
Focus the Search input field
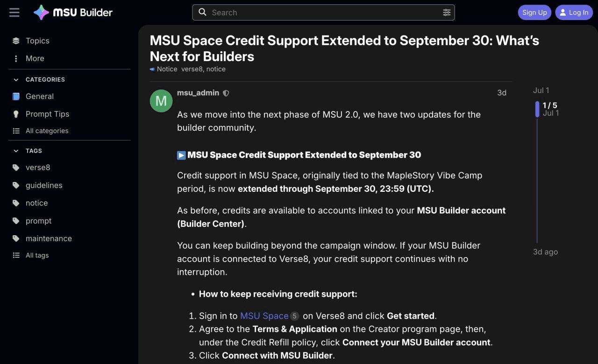(323, 13)
